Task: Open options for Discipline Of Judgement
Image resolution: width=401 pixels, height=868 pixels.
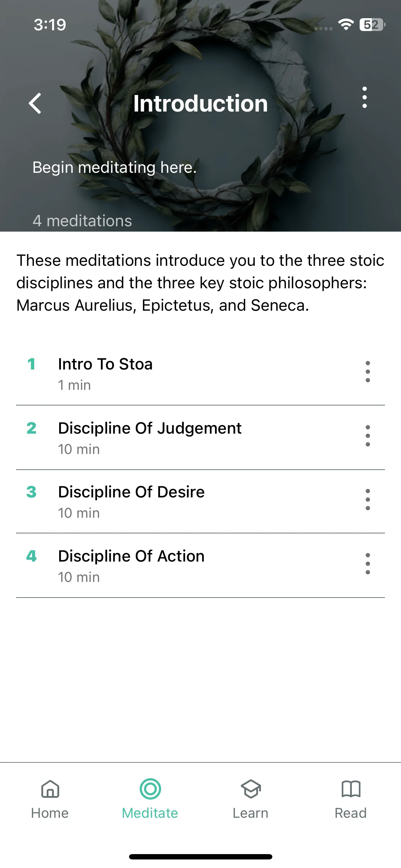Action: [x=367, y=435]
